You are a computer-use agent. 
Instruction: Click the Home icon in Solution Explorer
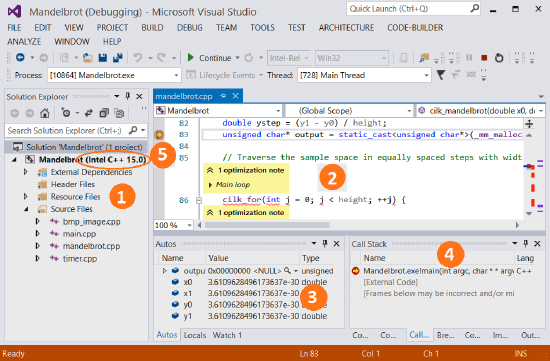pos(45,113)
